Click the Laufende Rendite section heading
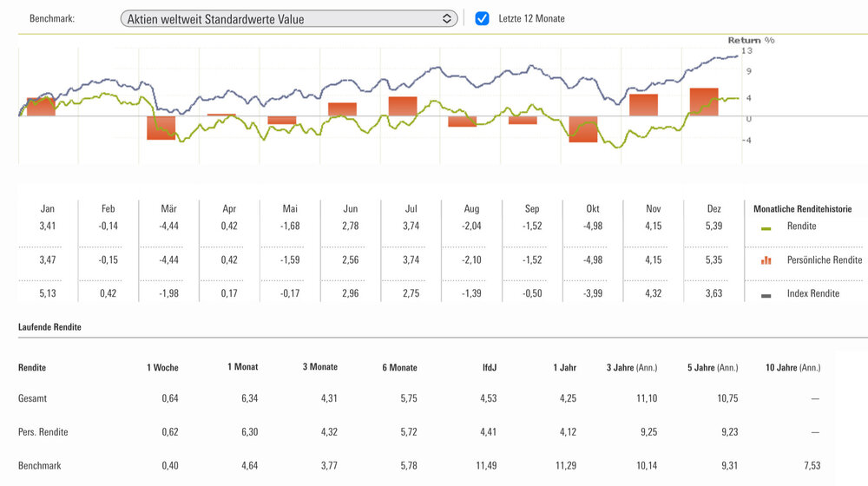Image resolution: width=868 pixels, height=486 pixels. coord(49,327)
